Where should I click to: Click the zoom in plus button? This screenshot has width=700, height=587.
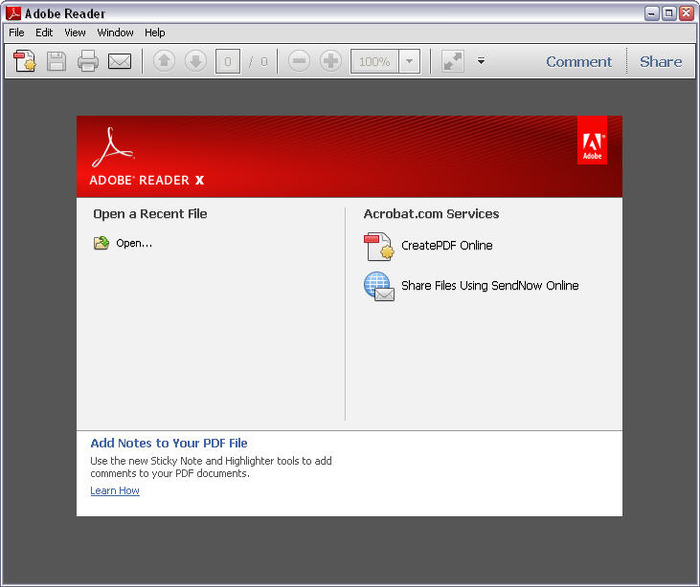tap(331, 61)
